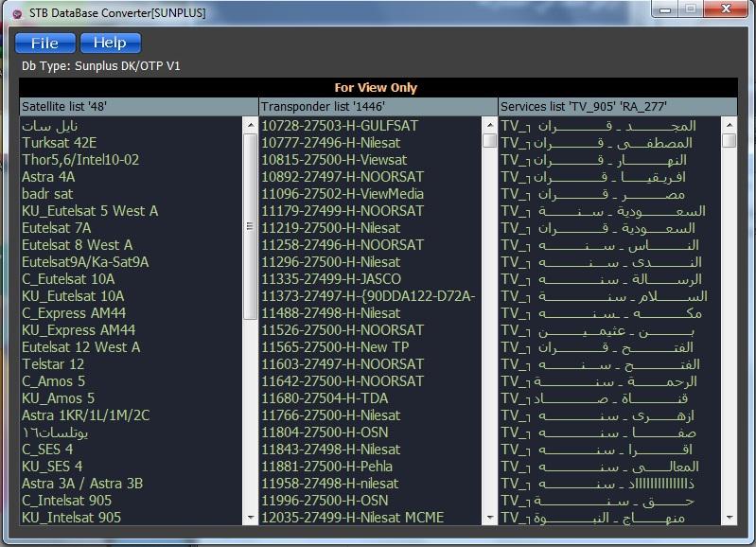
Task: Click the app icon in the title bar
Action: 17,13
